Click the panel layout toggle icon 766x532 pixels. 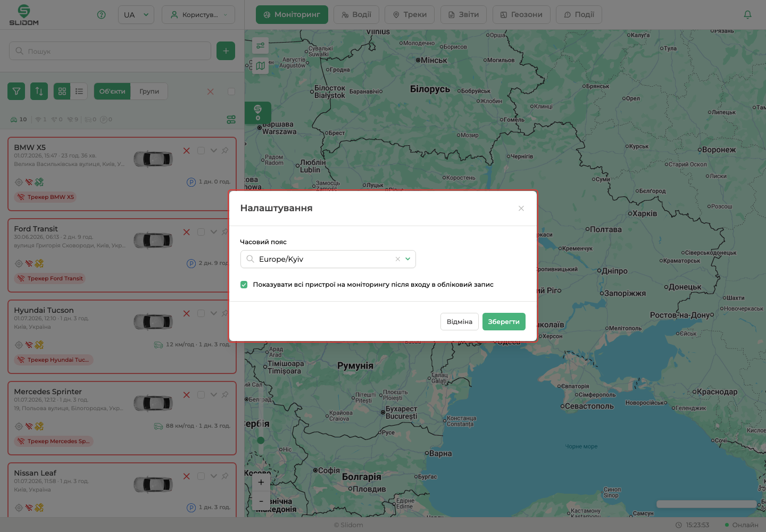coord(231,120)
